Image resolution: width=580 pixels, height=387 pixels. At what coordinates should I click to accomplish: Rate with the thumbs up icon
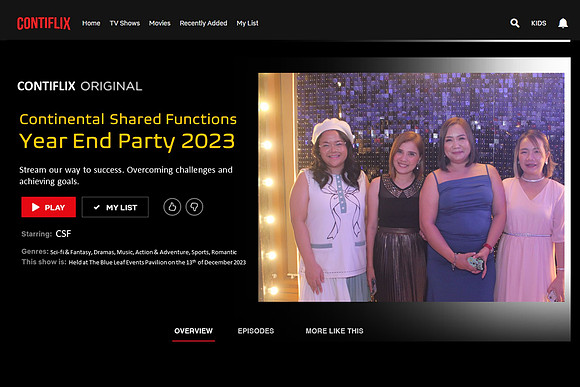(x=172, y=207)
